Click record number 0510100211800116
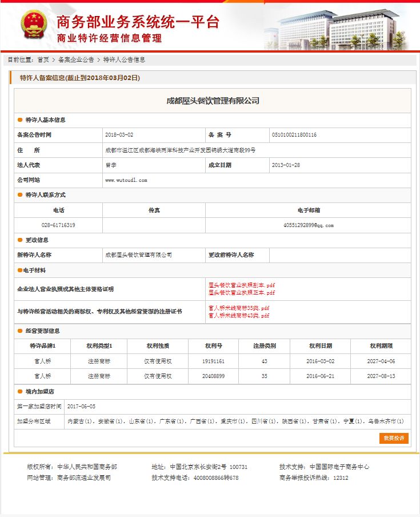 point(294,135)
